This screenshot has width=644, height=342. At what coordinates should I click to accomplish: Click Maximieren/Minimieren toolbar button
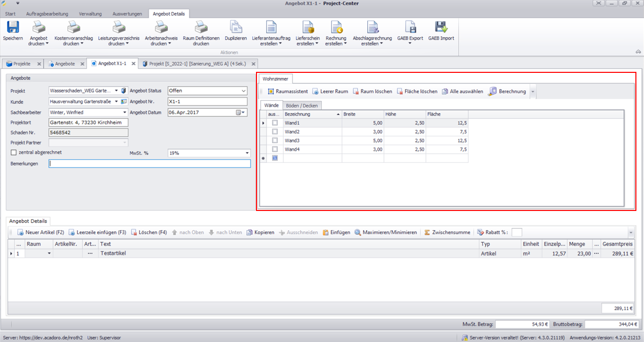pyautogui.click(x=385, y=232)
